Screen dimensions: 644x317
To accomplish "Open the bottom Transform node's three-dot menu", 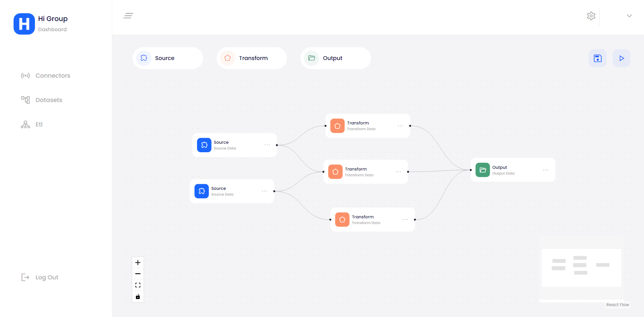I will [x=405, y=220].
